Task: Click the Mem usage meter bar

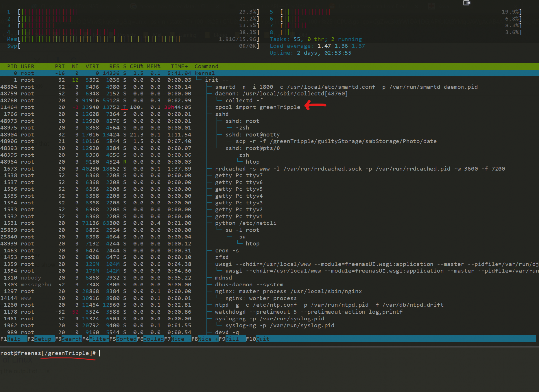Action: (133, 39)
